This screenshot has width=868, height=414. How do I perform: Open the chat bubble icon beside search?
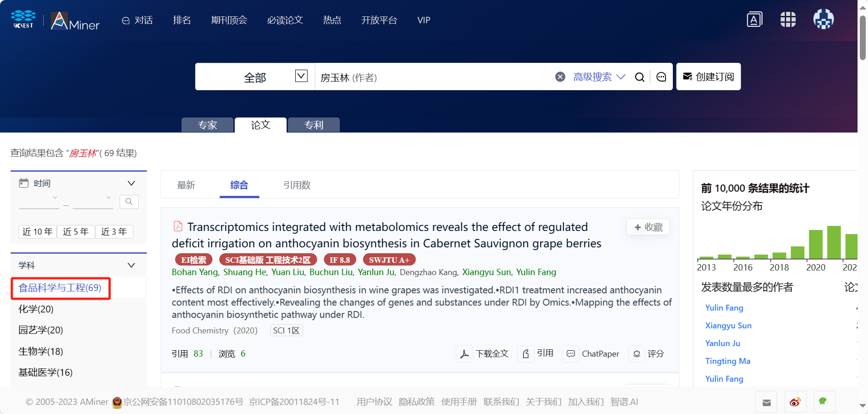(661, 77)
